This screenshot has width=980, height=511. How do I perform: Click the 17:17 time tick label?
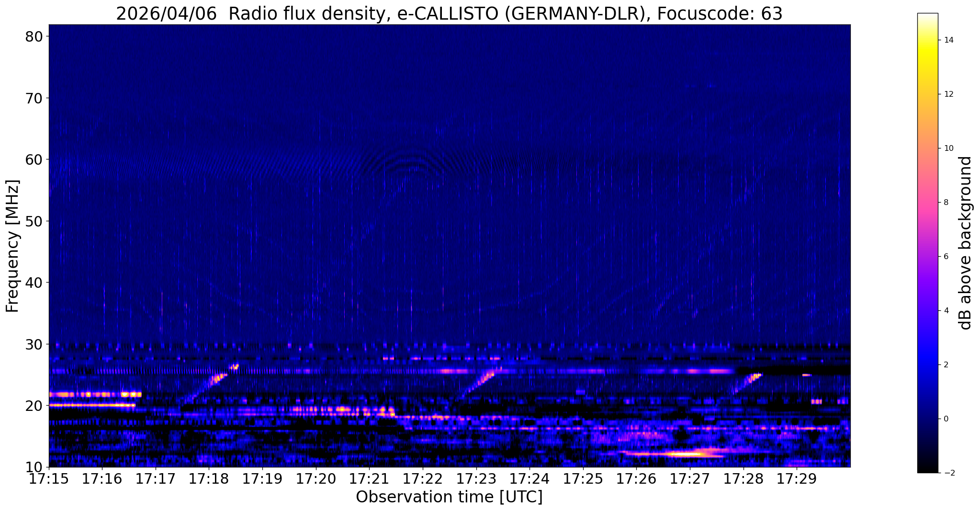[156, 478]
